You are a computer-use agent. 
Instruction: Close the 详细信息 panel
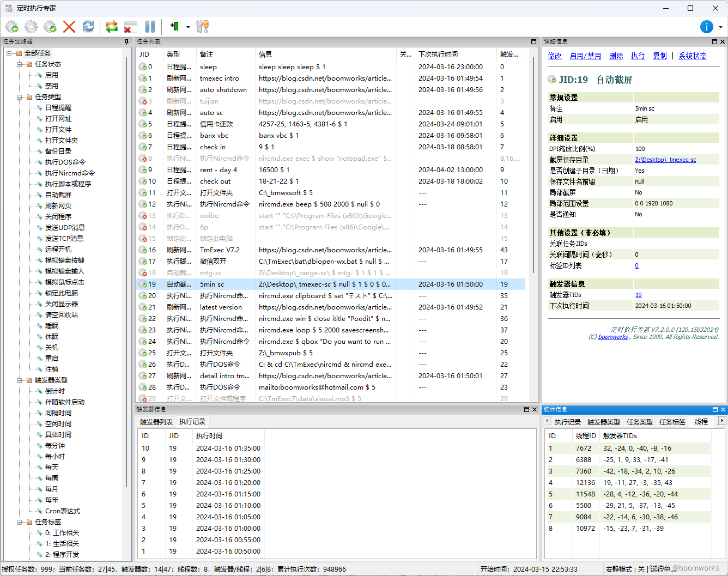[723, 41]
